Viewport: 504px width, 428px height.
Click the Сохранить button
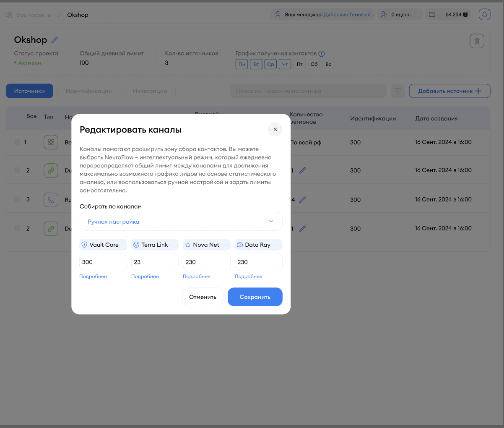(255, 297)
